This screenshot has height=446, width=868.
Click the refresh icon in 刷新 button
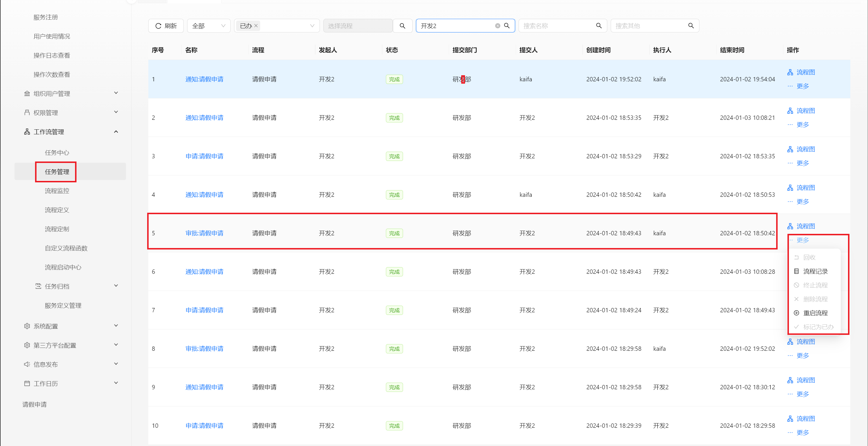tap(158, 26)
